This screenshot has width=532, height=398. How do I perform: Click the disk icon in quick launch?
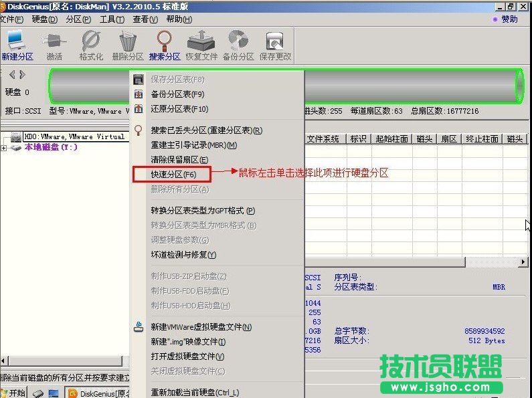click(38, 393)
